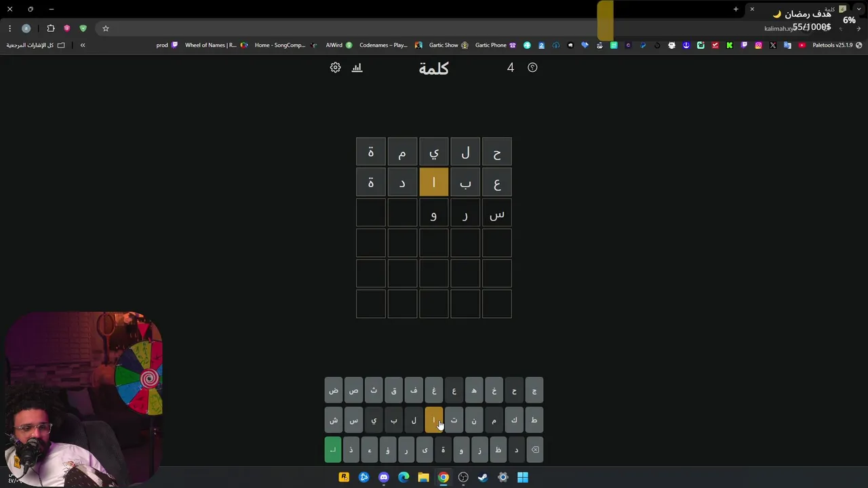This screenshot has width=868, height=488.
Task: Open Windows Settings gear in the taskbar
Action: (x=503, y=477)
